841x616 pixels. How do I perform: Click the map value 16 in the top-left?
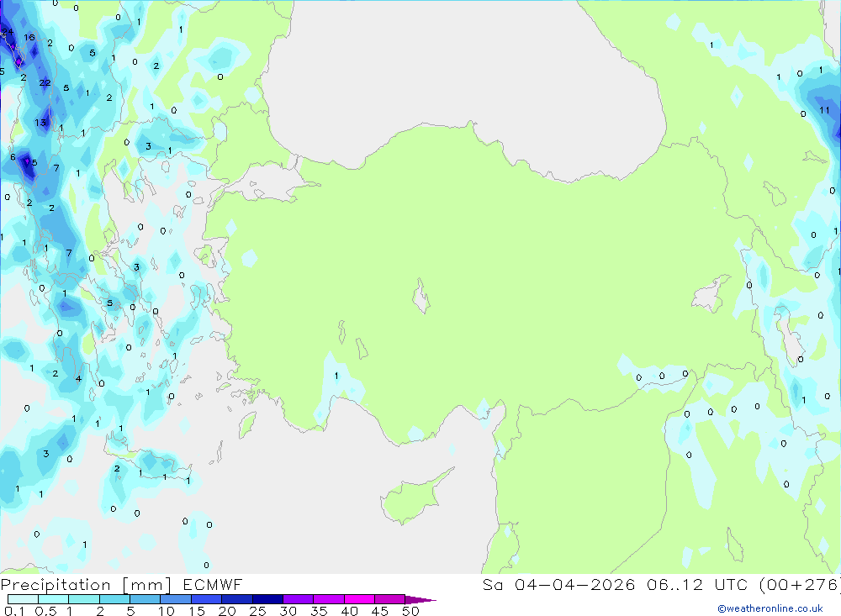pyautogui.click(x=29, y=37)
